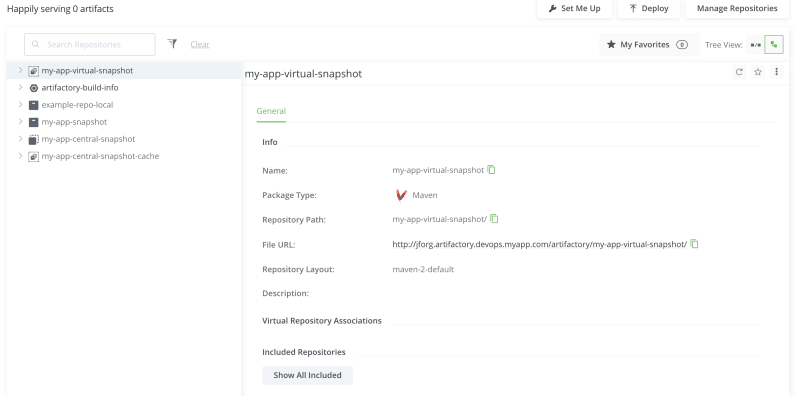Click the Clear filter link
This screenshot has width=800, height=396.
200,44
